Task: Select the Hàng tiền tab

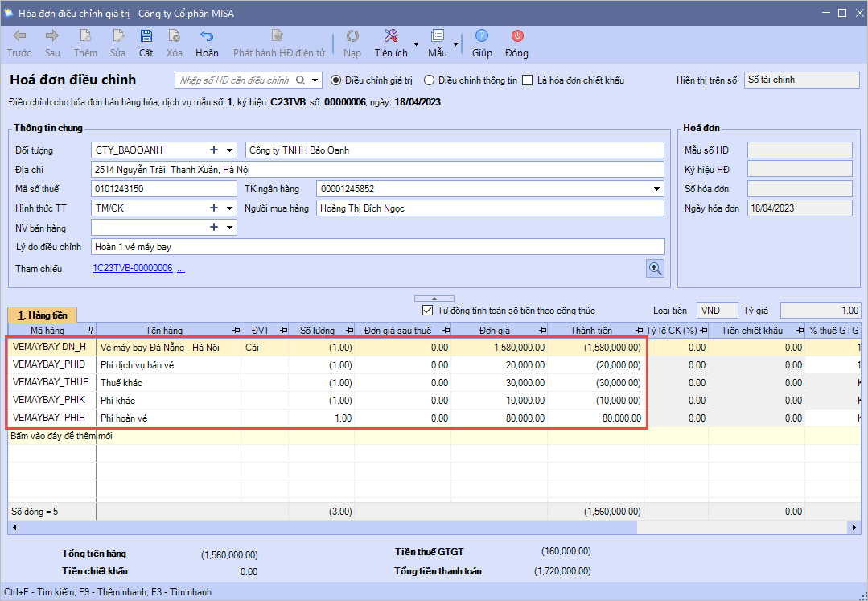Action: [x=43, y=315]
